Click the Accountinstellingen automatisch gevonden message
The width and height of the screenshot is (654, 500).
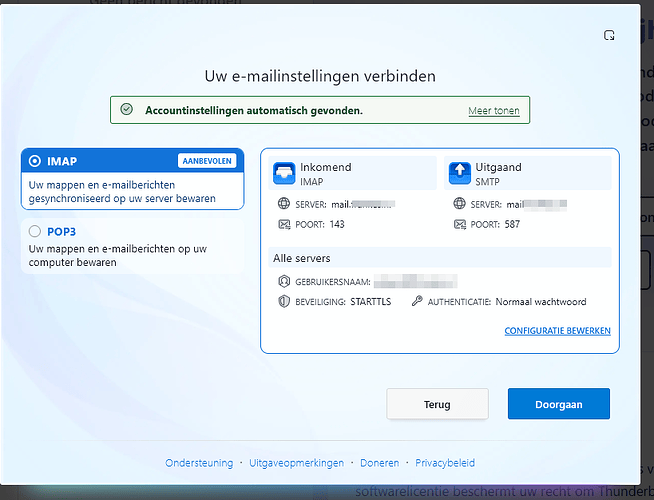point(254,111)
